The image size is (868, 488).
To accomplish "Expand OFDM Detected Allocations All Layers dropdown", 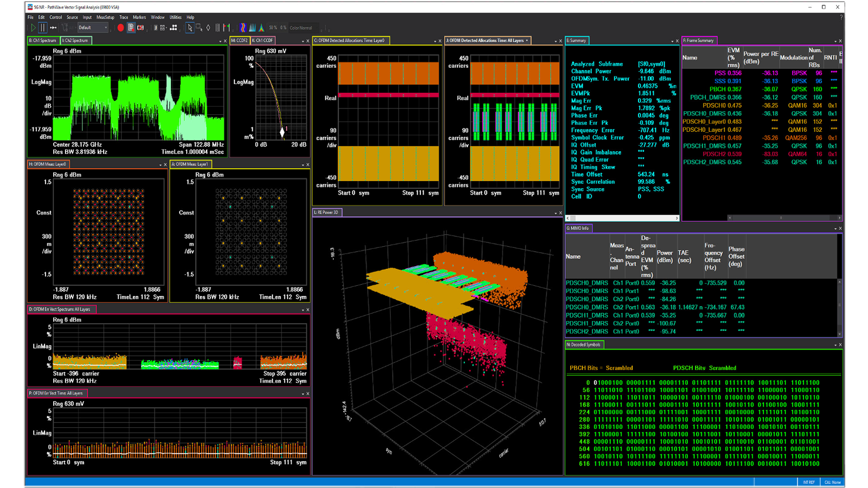I will pos(527,41).
